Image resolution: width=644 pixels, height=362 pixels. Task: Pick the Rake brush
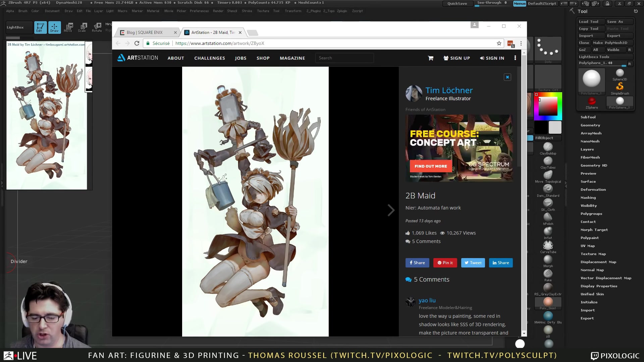548,274
